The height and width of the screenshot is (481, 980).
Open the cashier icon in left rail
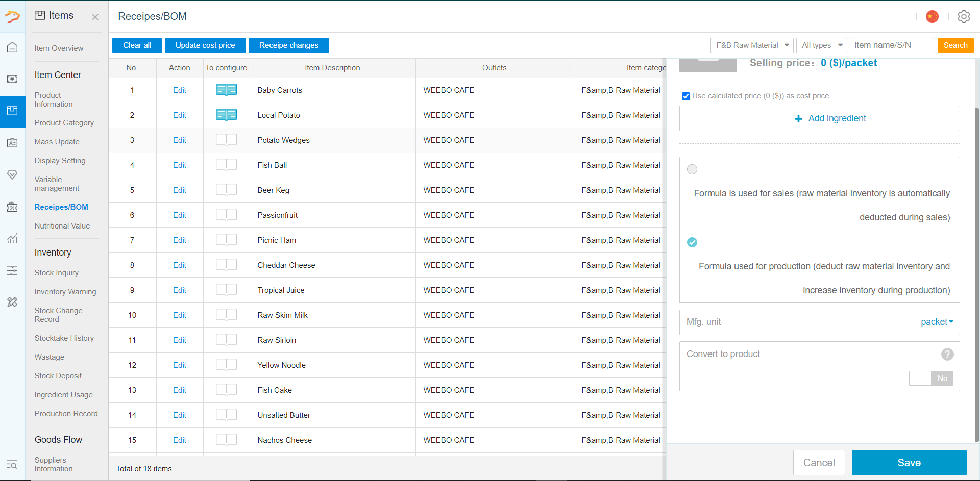coord(12,79)
